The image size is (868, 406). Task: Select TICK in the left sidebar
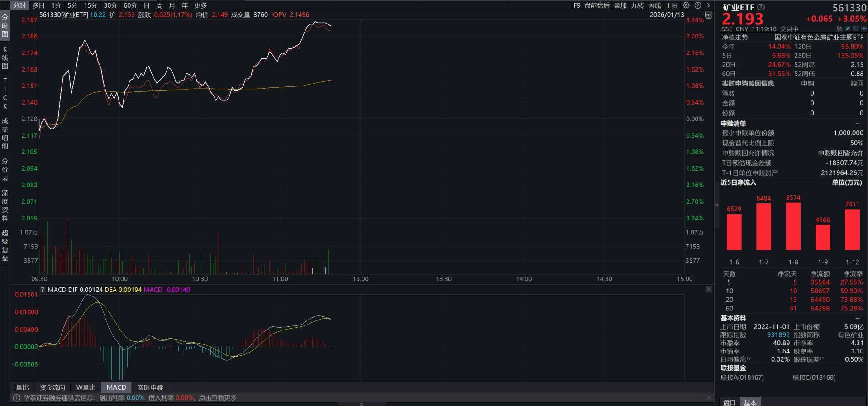click(x=5, y=93)
